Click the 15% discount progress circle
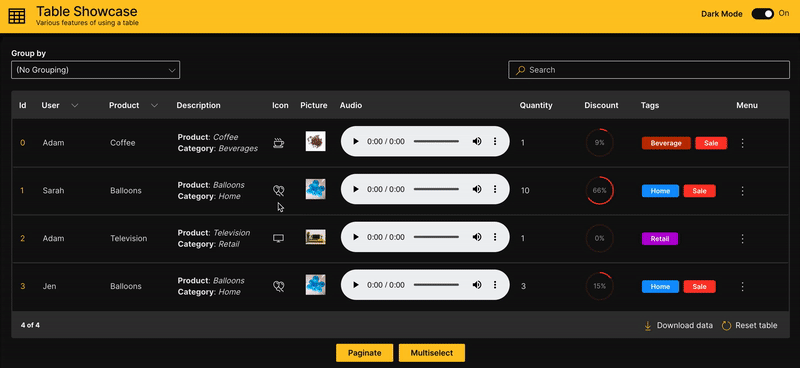 tap(599, 286)
